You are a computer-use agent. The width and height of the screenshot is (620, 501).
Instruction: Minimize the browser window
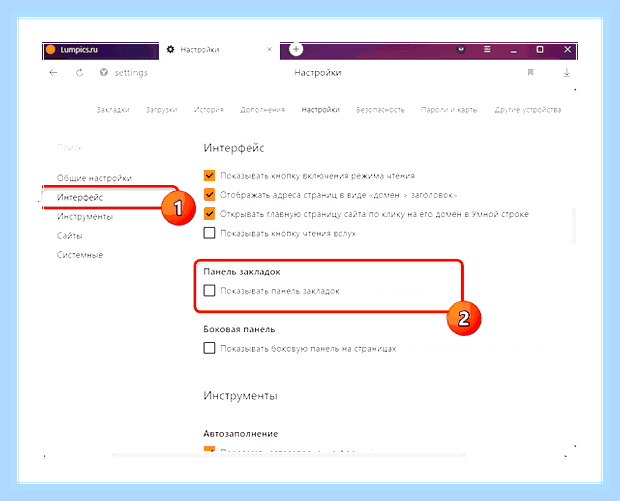tap(513, 50)
